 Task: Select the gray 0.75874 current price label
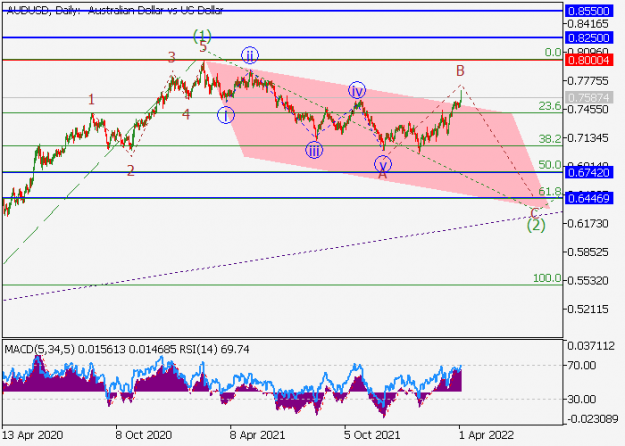click(x=589, y=97)
